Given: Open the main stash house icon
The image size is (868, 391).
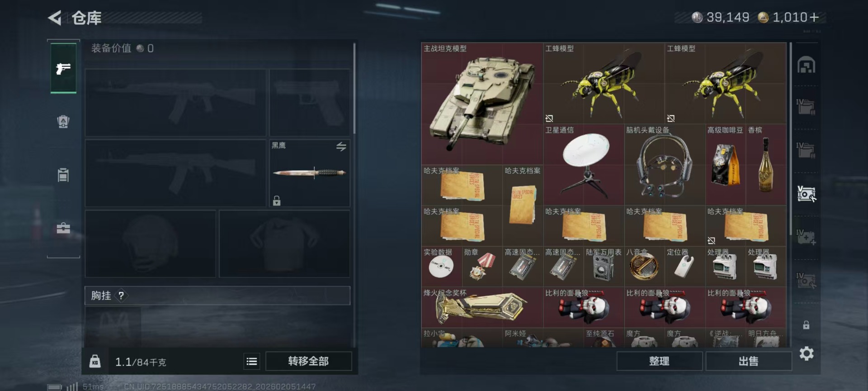Looking at the screenshot, I should [x=807, y=65].
